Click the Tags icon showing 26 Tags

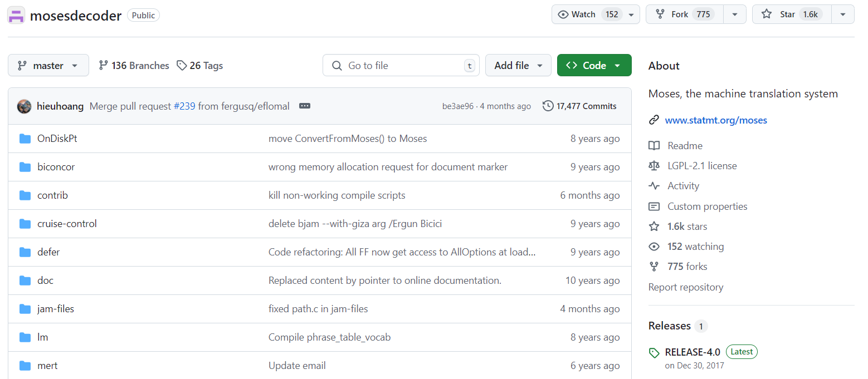(182, 66)
